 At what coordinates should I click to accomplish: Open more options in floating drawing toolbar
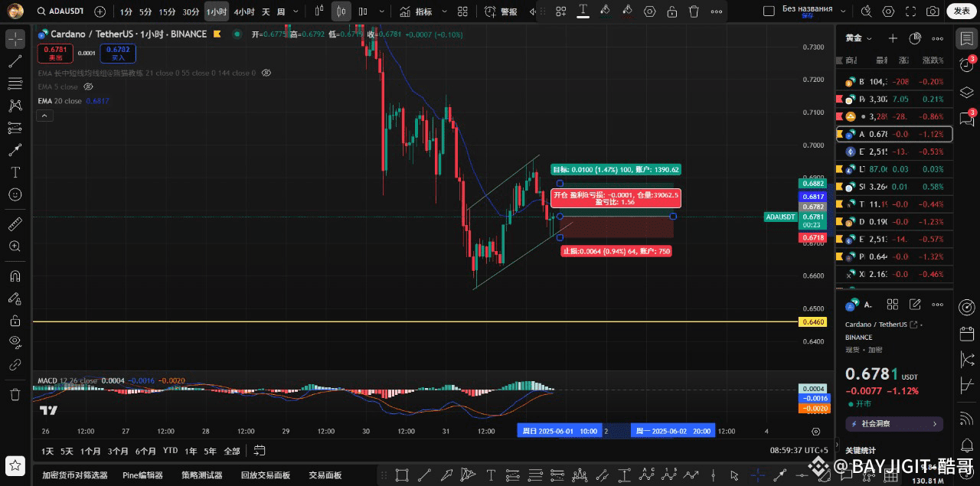[716, 11]
